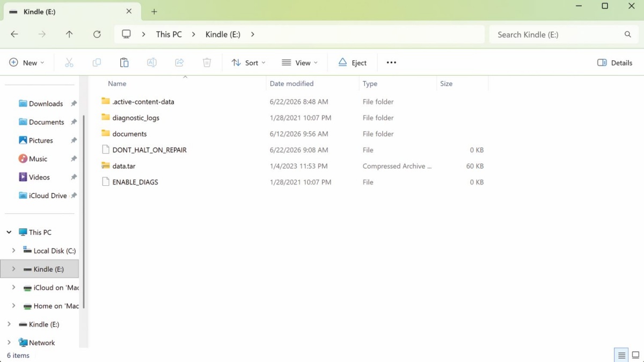This screenshot has width=644, height=362.
Task: Click the monitor icon in address bar
Action: (x=126, y=34)
